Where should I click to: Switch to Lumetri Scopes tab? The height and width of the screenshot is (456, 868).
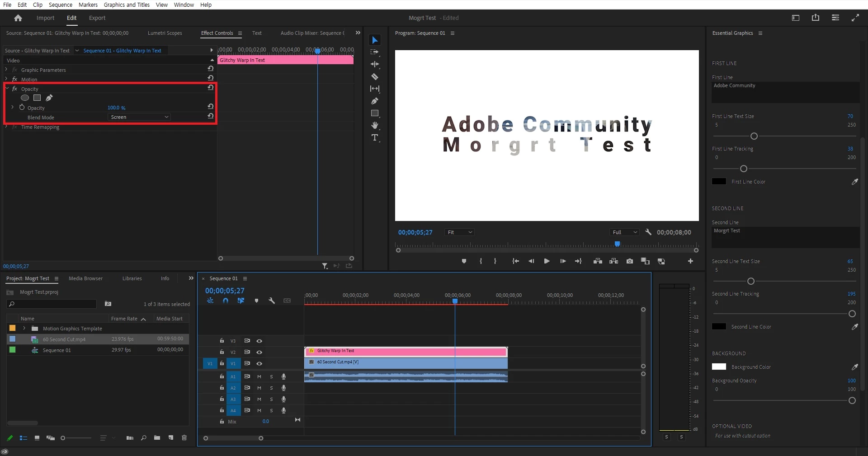(x=165, y=33)
